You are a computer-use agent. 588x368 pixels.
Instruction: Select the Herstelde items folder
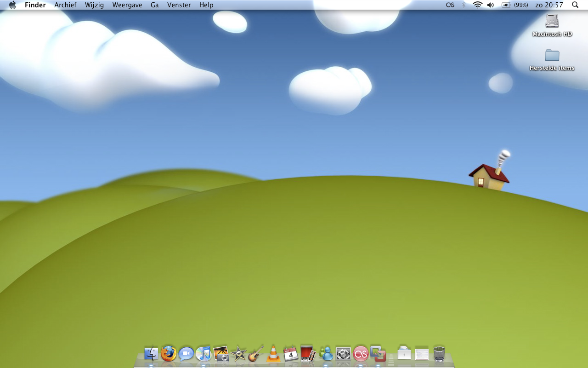[552, 60]
